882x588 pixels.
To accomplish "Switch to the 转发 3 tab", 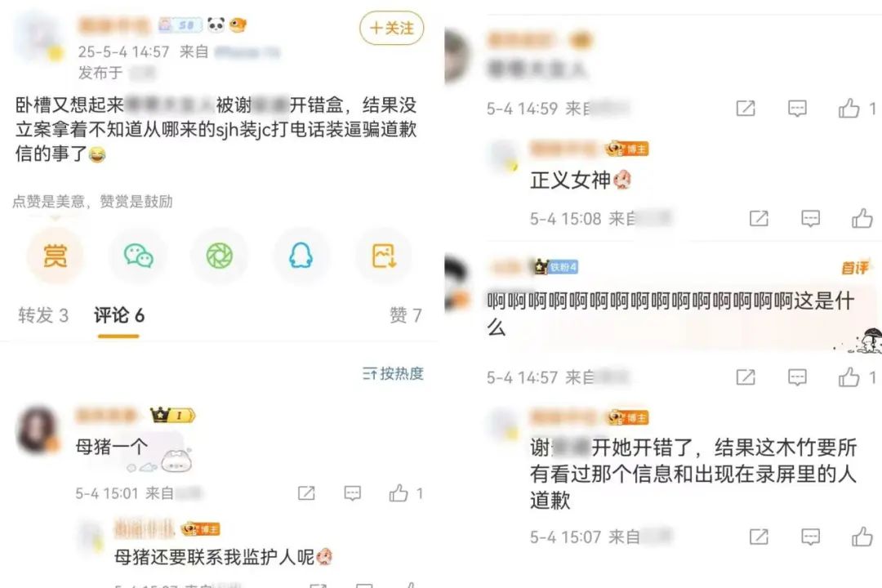I will pyautogui.click(x=42, y=315).
